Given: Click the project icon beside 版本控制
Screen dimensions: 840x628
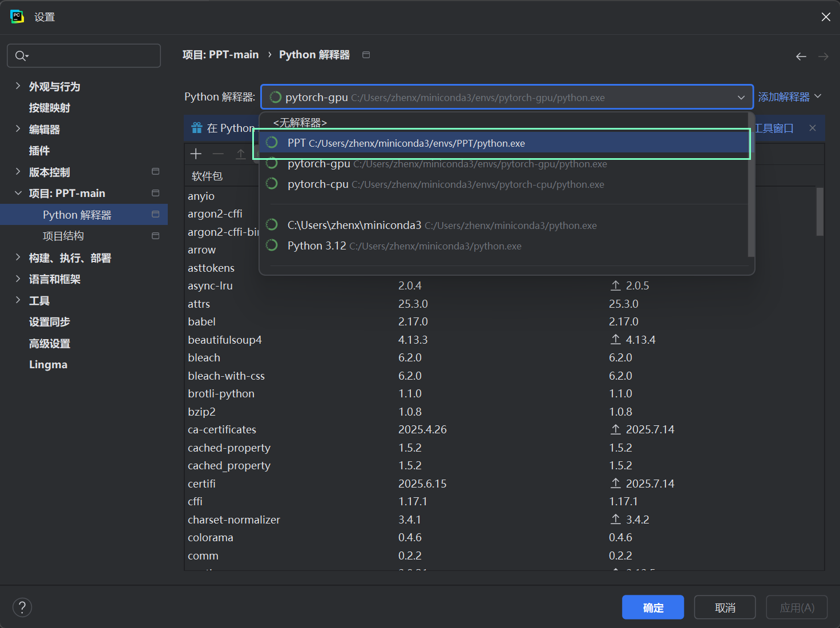Looking at the screenshot, I should [x=155, y=171].
